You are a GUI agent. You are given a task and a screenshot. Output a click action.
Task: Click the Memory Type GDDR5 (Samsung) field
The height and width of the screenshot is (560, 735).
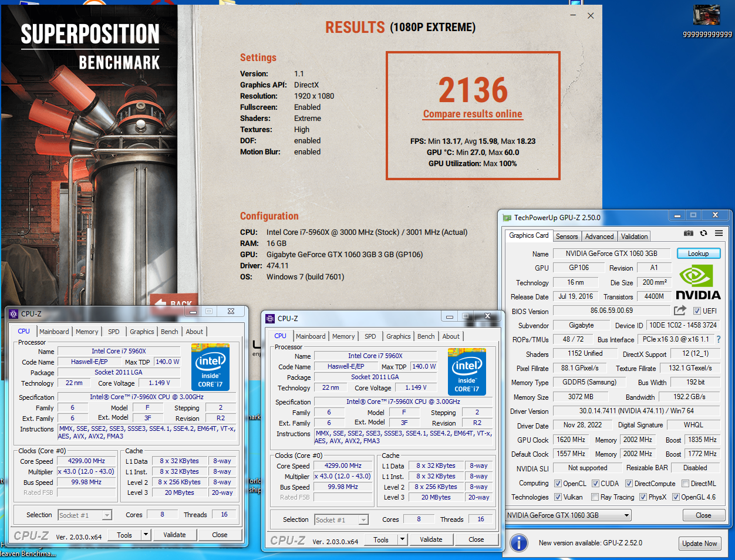(x=589, y=382)
